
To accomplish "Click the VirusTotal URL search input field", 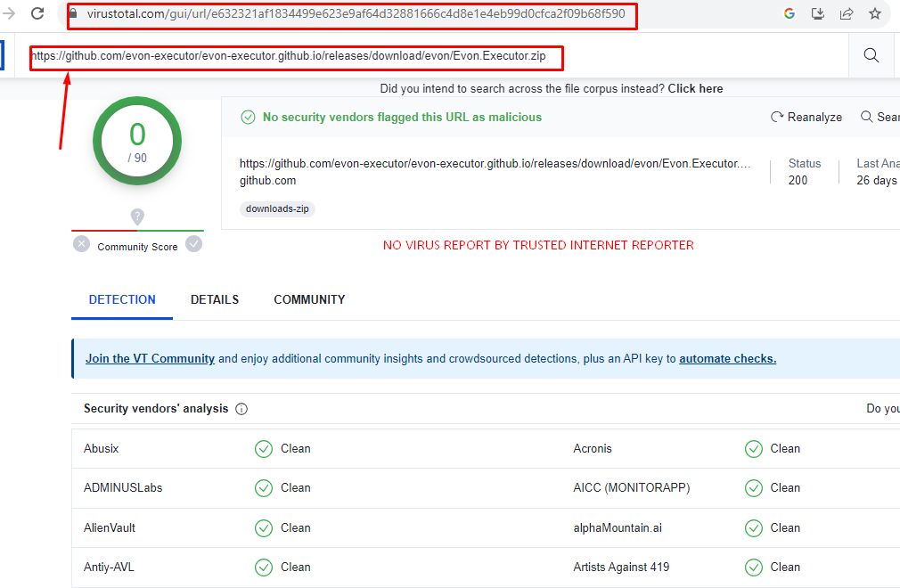I will tap(430, 55).
